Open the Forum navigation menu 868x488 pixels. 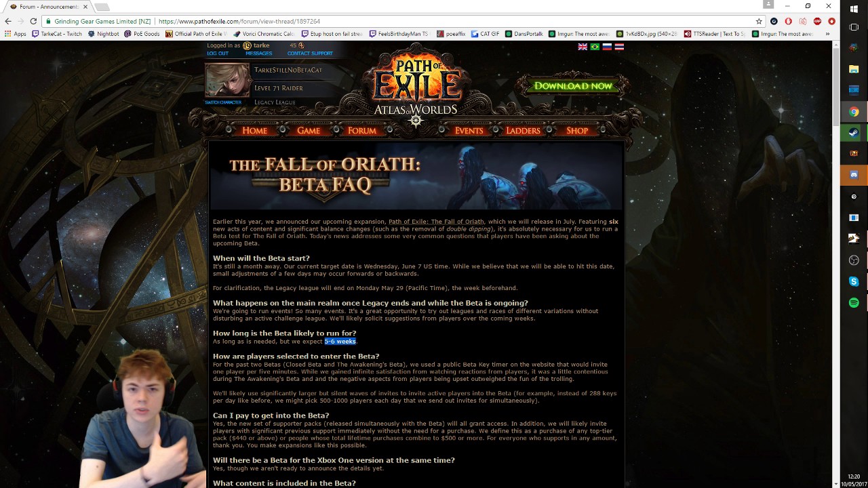click(361, 131)
